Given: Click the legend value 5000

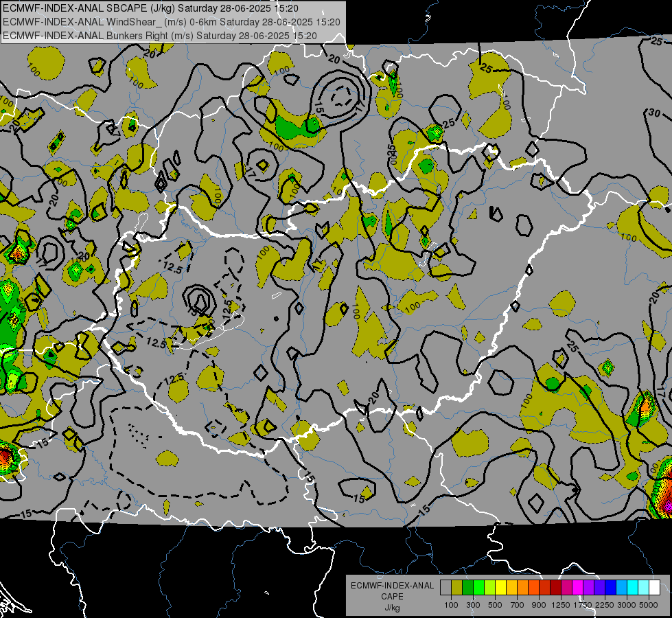Looking at the screenshot, I should (649, 605).
